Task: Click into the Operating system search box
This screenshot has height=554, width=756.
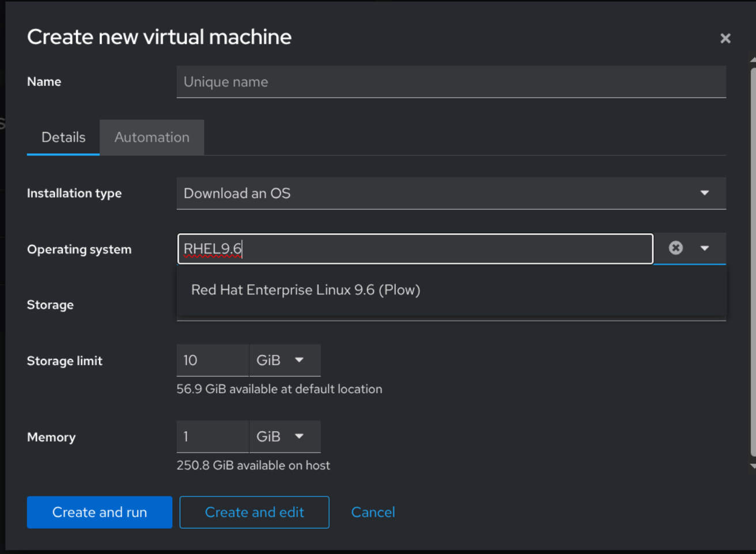Action: click(415, 249)
